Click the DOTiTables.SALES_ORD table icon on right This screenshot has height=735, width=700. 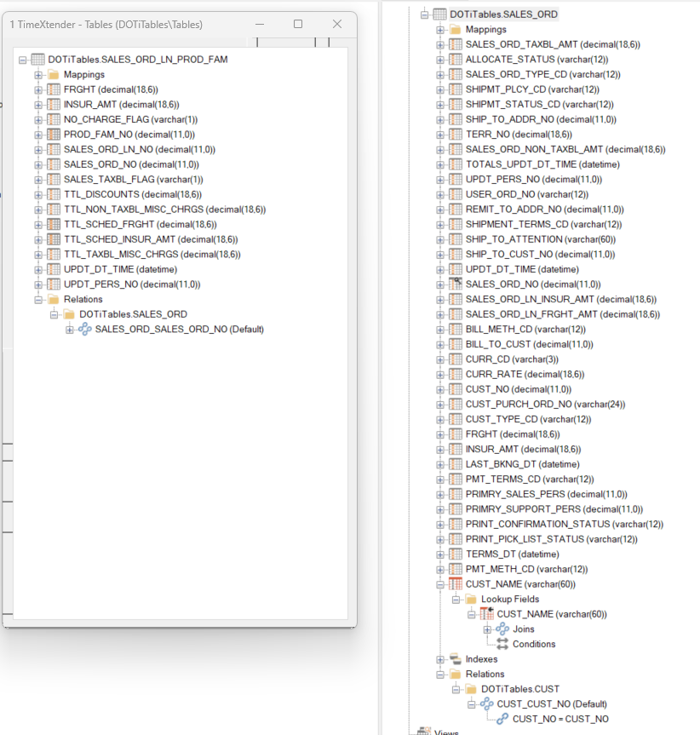coord(439,14)
